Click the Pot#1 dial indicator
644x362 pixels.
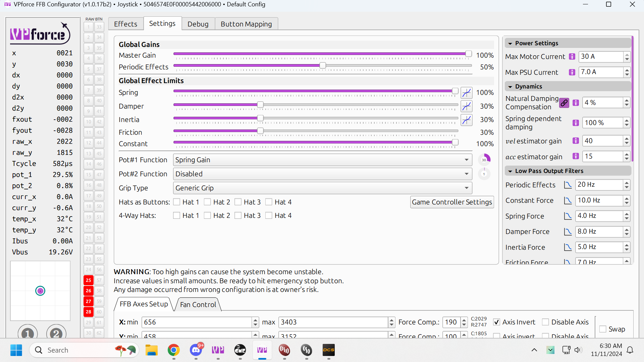coord(484,160)
